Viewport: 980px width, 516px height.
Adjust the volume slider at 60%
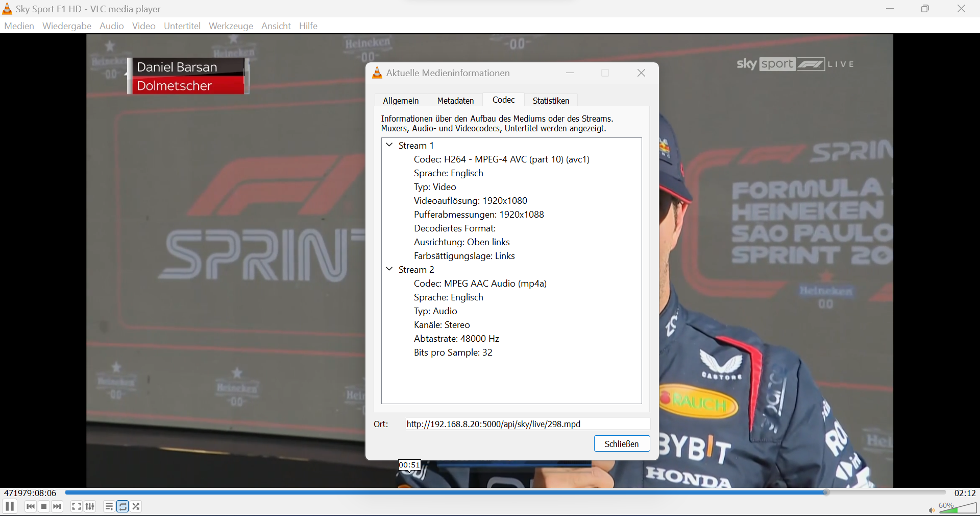tap(958, 507)
